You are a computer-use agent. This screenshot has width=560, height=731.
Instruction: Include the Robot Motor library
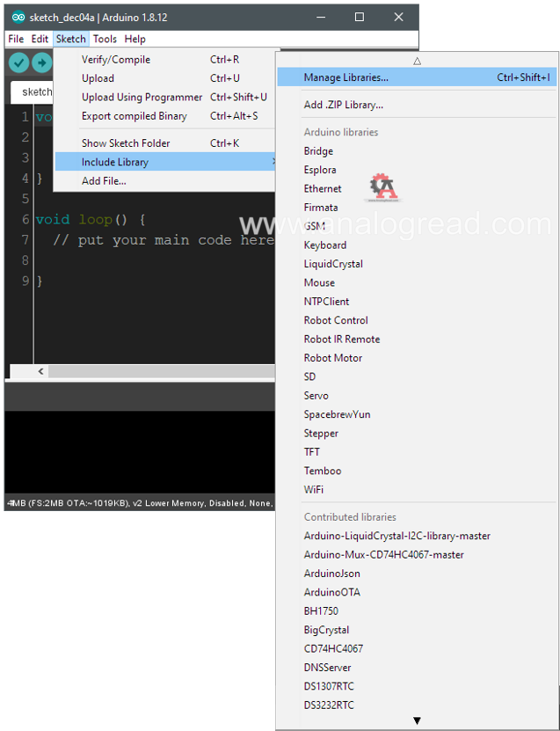(417, 357)
